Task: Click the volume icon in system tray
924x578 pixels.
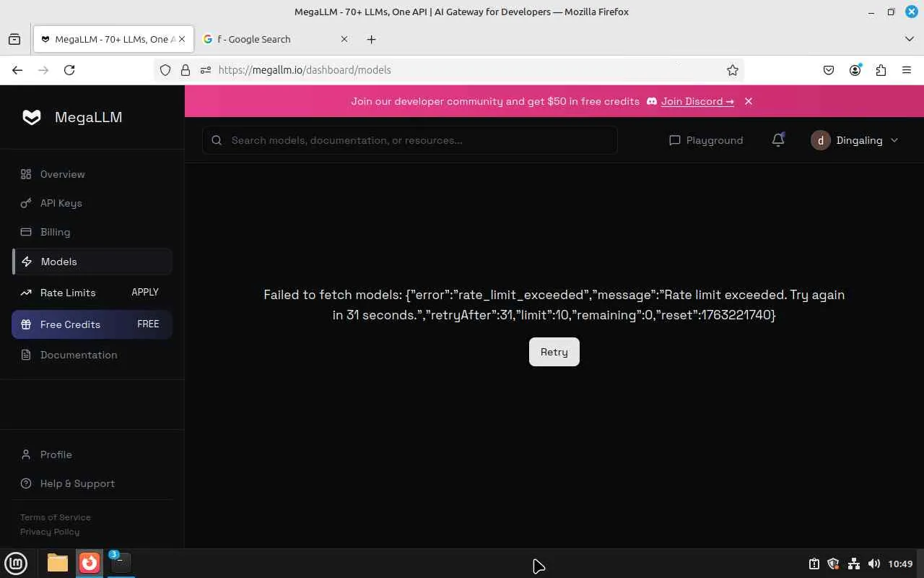Action: tap(874, 564)
